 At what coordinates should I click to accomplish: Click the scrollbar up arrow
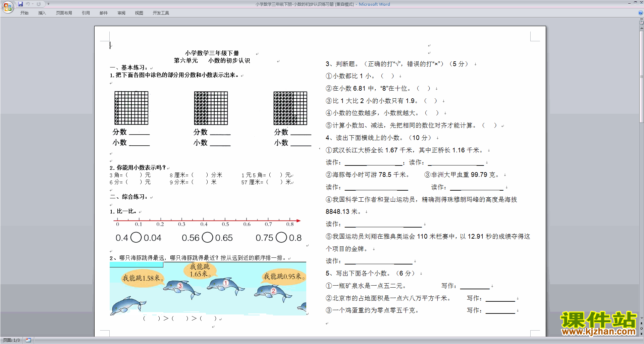point(642,29)
